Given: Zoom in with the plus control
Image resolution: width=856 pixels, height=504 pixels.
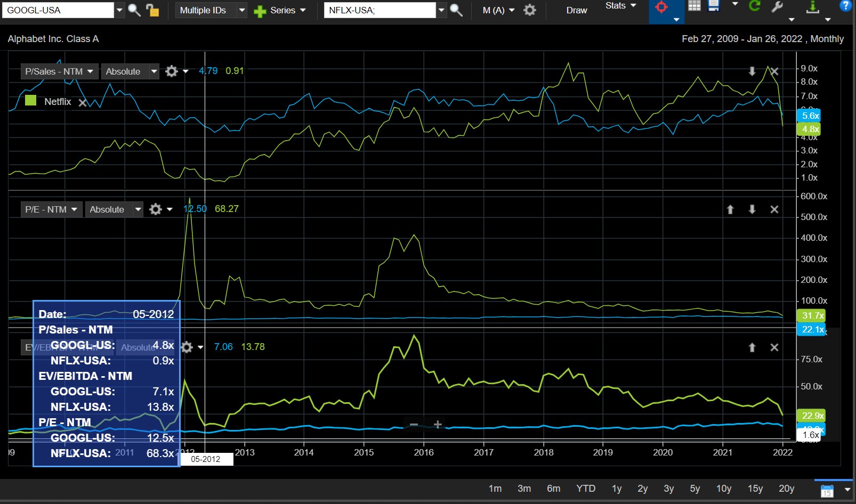Looking at the screenshot, I should 438,425.
